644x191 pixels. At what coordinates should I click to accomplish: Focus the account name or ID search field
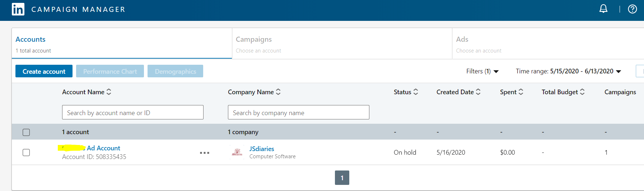pyautogui.click(x=132, y=113)
